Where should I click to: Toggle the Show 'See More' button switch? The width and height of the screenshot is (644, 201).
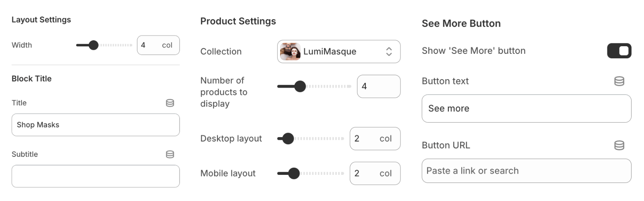[x=619, y=51]
